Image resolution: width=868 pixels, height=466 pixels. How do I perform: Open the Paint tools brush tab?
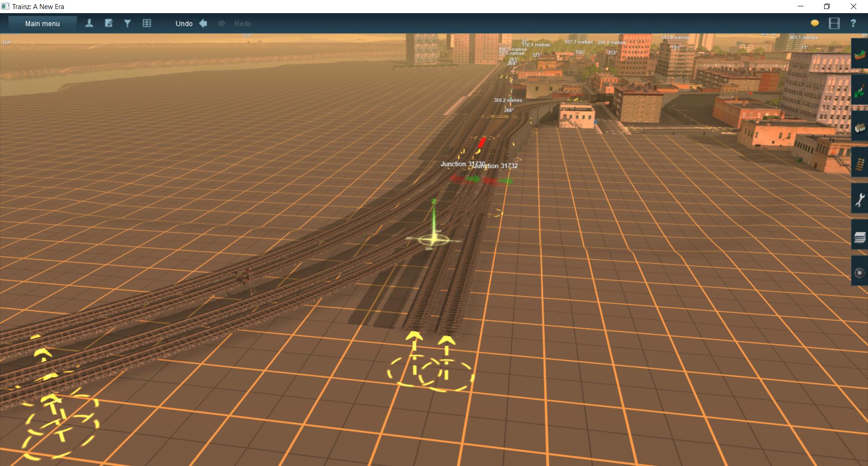coord(859,90)
